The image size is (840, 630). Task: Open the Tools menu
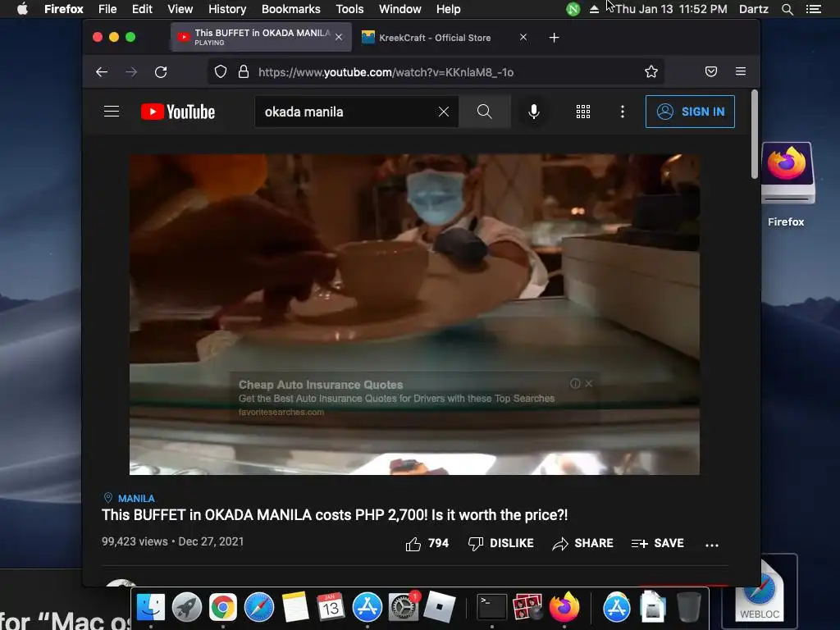[x=349, y=9]
